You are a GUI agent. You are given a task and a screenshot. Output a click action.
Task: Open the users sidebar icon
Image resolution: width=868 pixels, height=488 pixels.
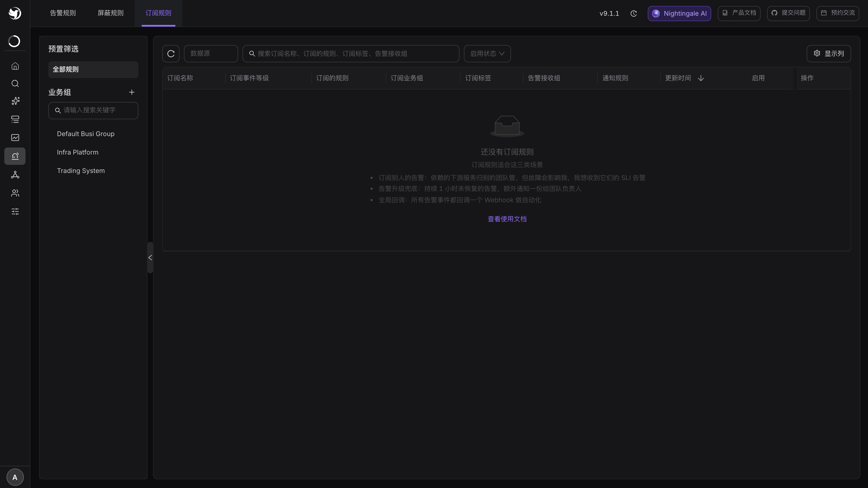pos(15,193)
